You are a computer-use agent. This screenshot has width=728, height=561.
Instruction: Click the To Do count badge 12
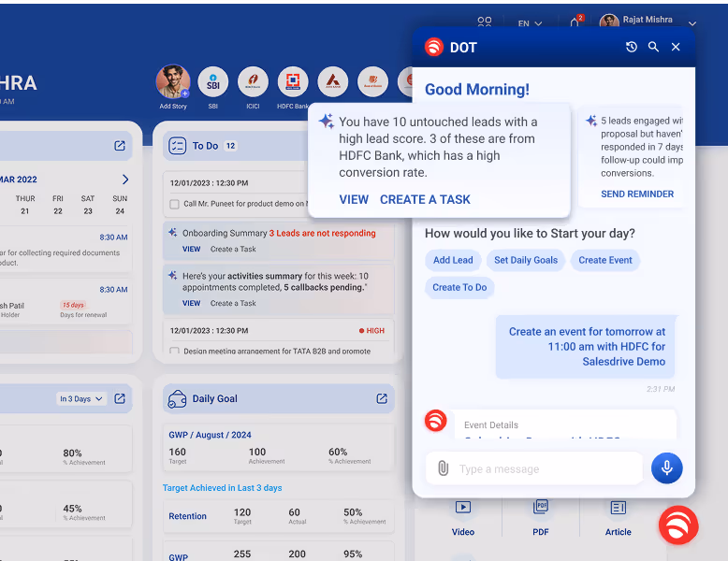point(231,146)
